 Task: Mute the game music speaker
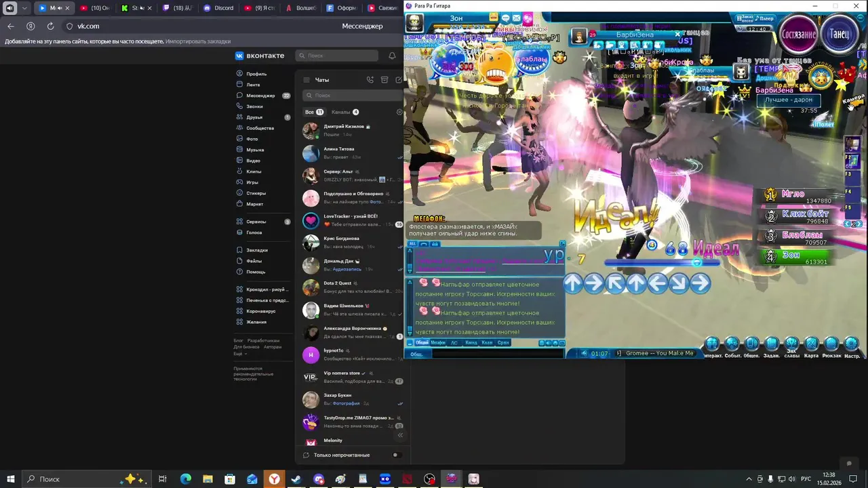point(584,353)
